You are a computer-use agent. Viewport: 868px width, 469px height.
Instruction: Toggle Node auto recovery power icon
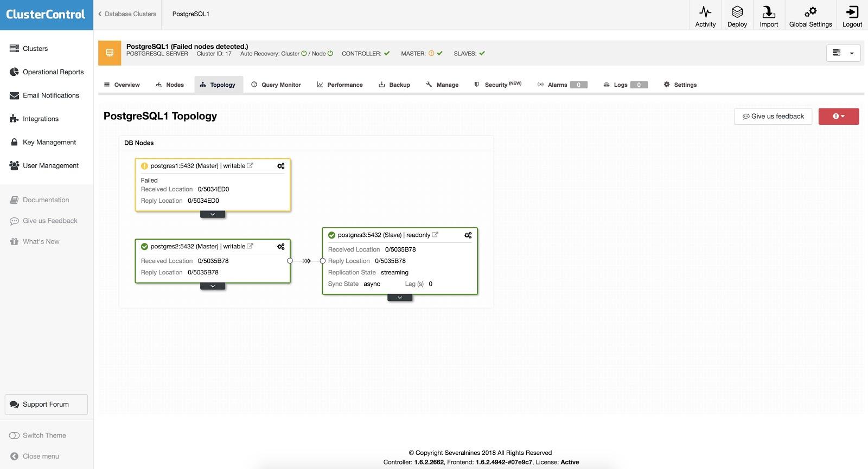coord(330,54)
